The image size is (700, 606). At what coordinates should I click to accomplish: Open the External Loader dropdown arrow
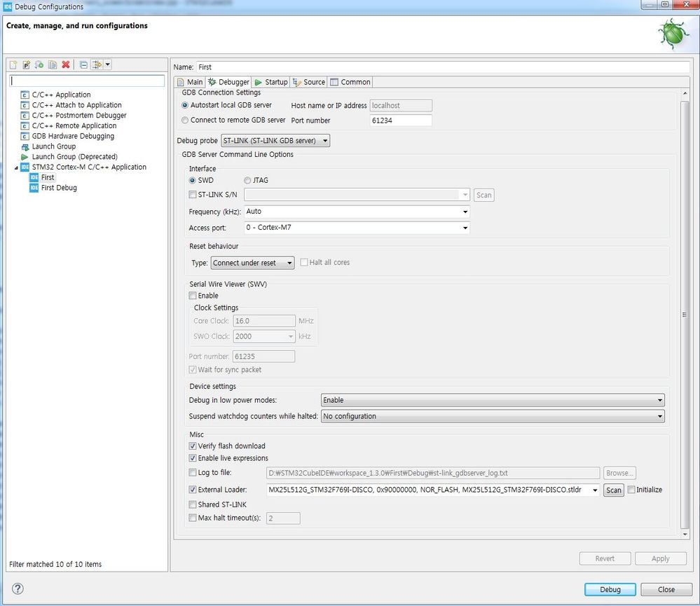(x=595, y=490)
